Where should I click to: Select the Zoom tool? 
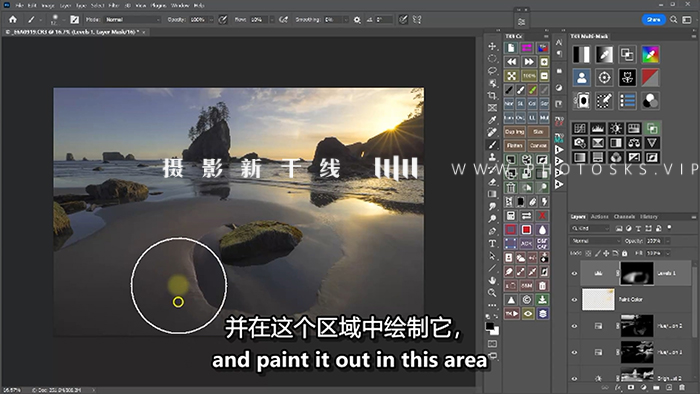492,293
